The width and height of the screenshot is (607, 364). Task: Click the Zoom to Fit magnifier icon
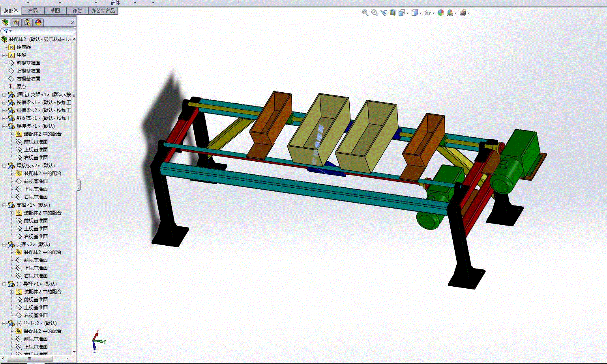(365, 13)
